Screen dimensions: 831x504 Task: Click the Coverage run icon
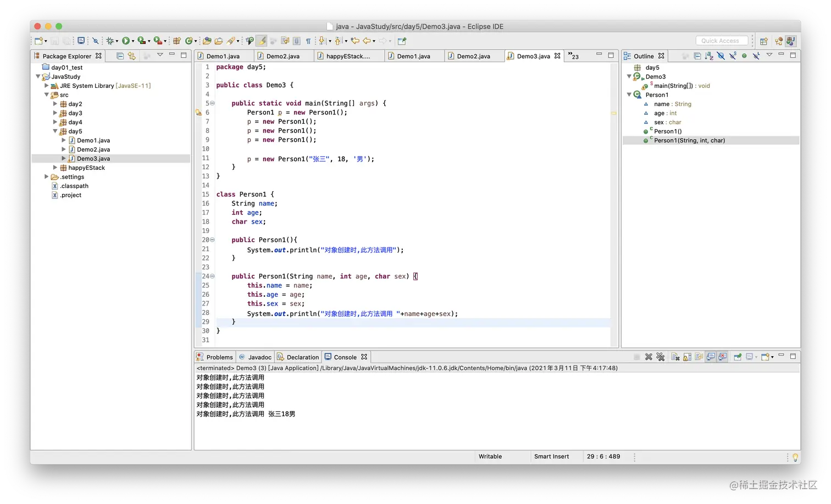pyautogui.click(x=141, y=41)
